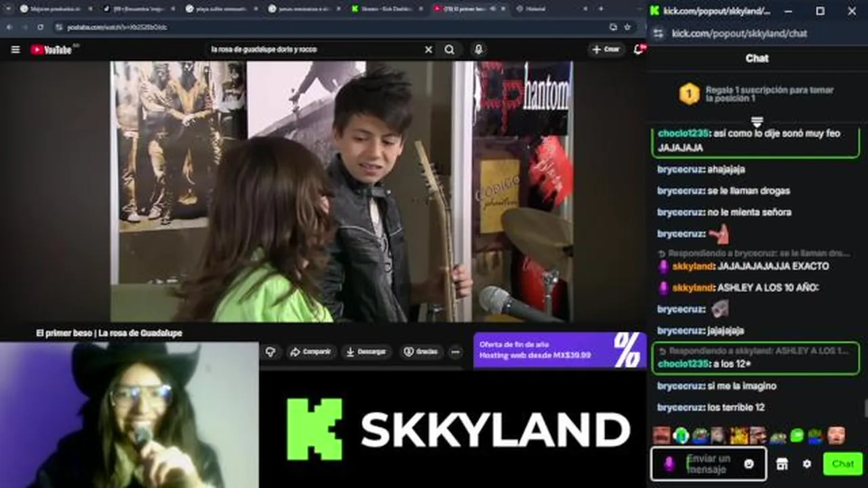
Task: Click the rank 1 gift subscription badge
Action: click(689, 94)
